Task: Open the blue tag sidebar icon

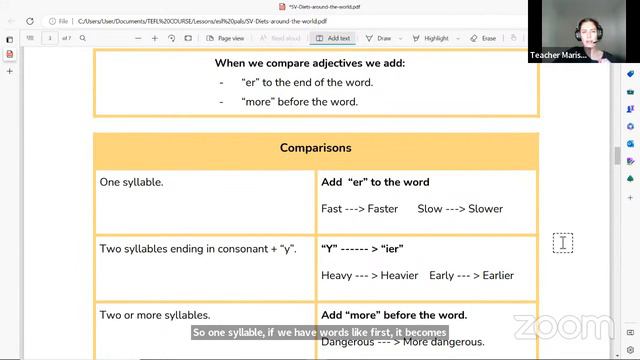Action: coord(630,74)
